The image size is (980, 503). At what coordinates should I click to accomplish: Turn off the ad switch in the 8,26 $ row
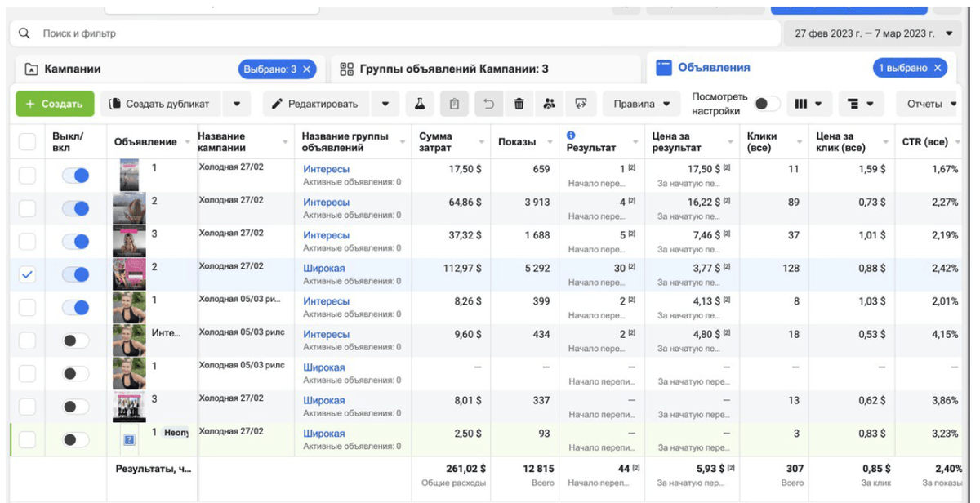click(76, 308)
